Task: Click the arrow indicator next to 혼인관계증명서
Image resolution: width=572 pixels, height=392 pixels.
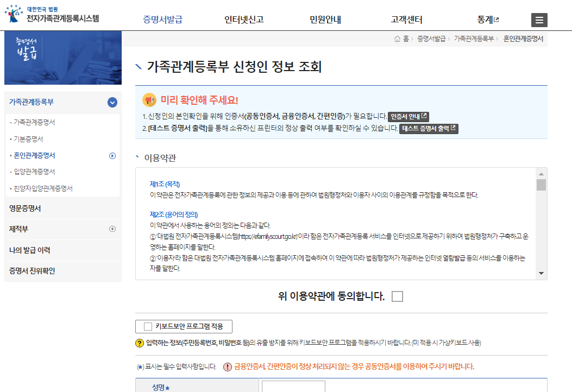Action: point(112,156)
